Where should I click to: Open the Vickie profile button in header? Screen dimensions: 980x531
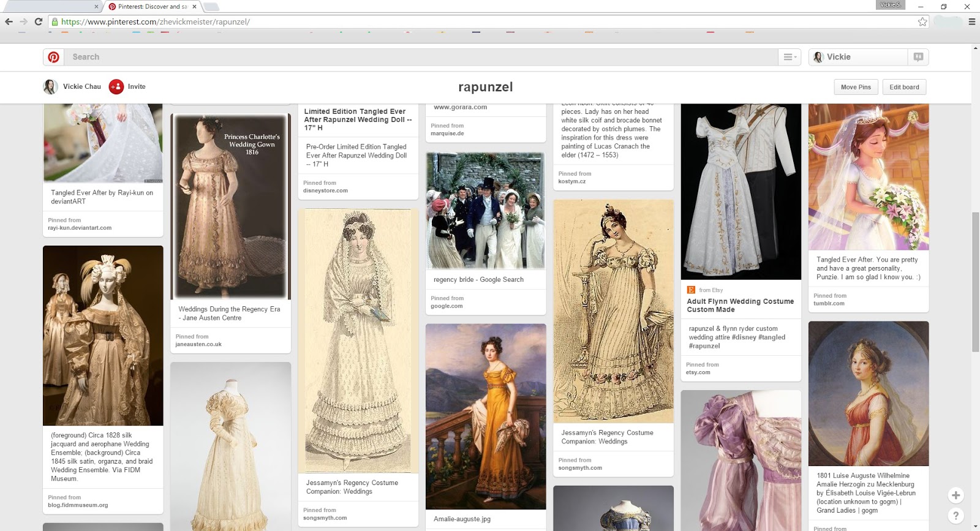tap(858, 57)
